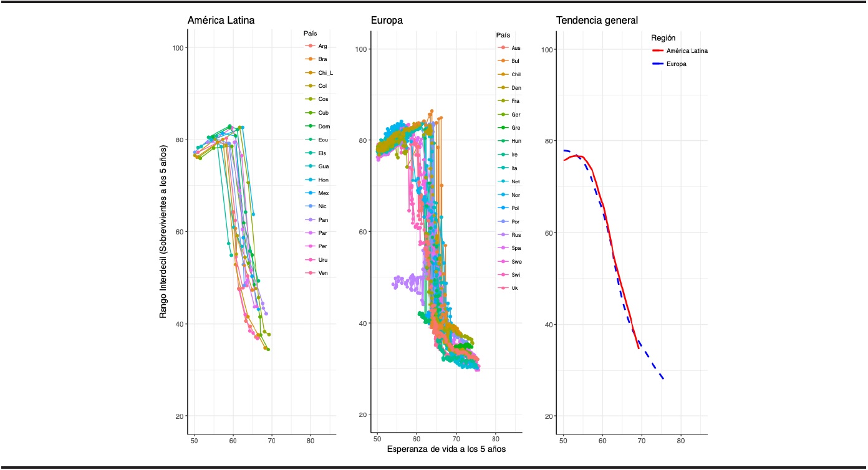Click the Cub legend marker
This screenshot has width=868, height=470.
[309, 113]
